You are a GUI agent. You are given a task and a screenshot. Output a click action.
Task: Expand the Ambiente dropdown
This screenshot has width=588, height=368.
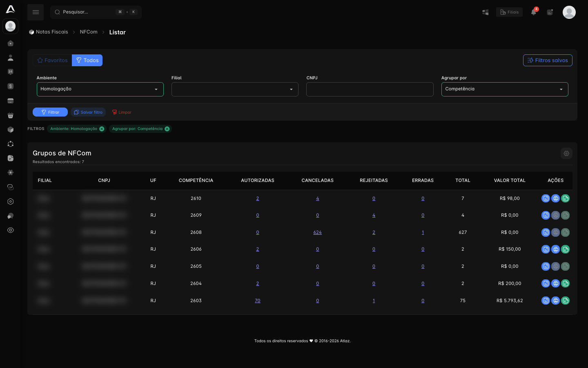(x=100, y=89)
